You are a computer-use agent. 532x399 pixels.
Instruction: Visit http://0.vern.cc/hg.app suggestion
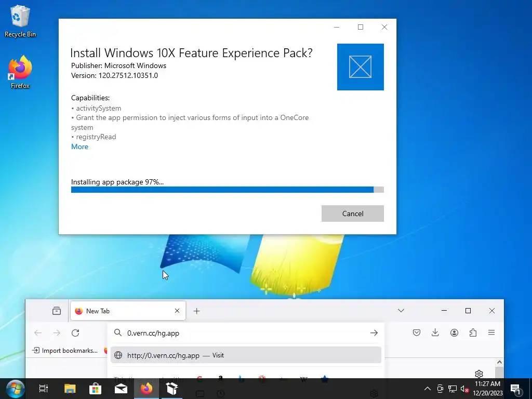246,355
